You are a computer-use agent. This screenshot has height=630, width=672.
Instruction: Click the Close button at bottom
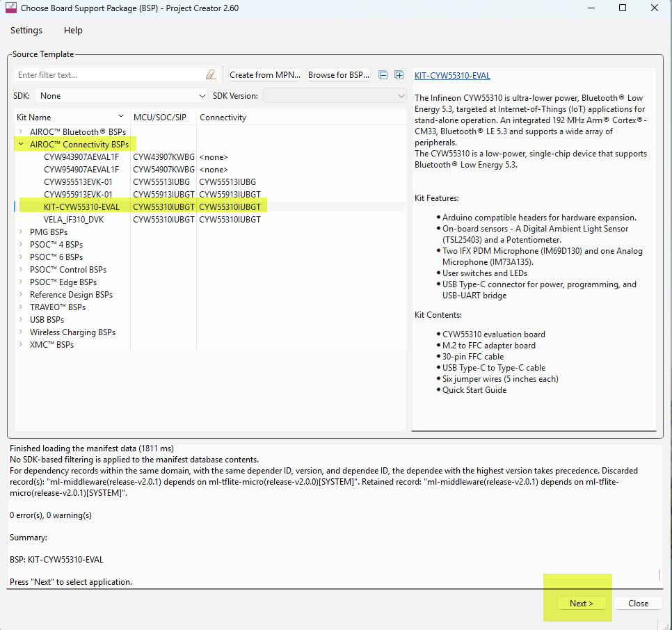[638, 603]
